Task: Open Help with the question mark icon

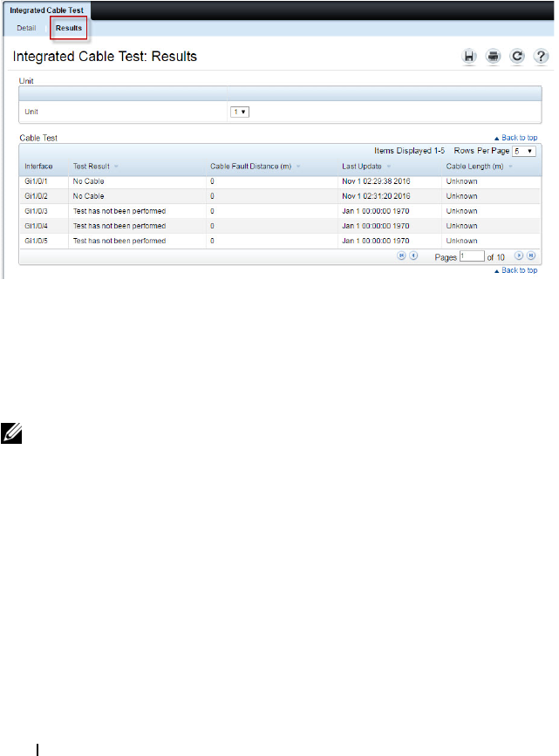Action: click(541, 57)
